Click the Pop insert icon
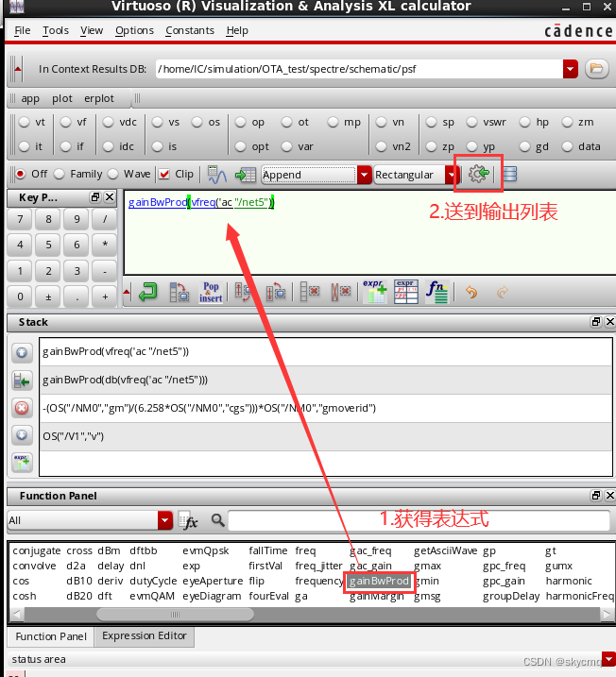Screen dimensions: 616x677 211,293
